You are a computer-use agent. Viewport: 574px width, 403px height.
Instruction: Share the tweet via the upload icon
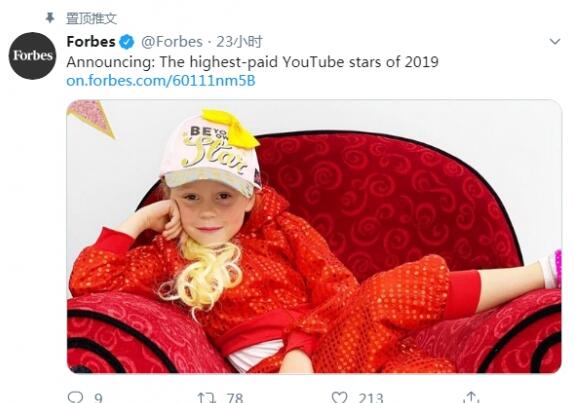click(471, 397)
